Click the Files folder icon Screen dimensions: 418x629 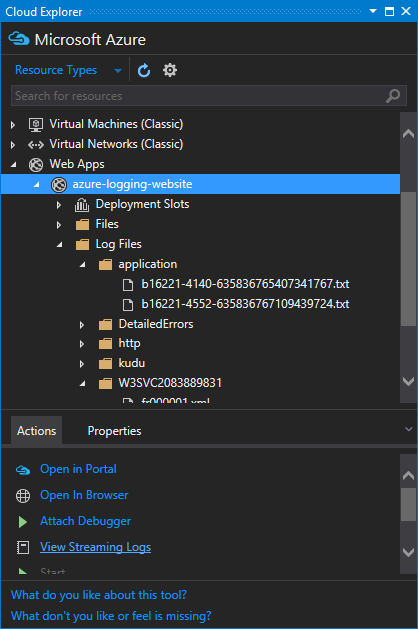pos(82,224)
